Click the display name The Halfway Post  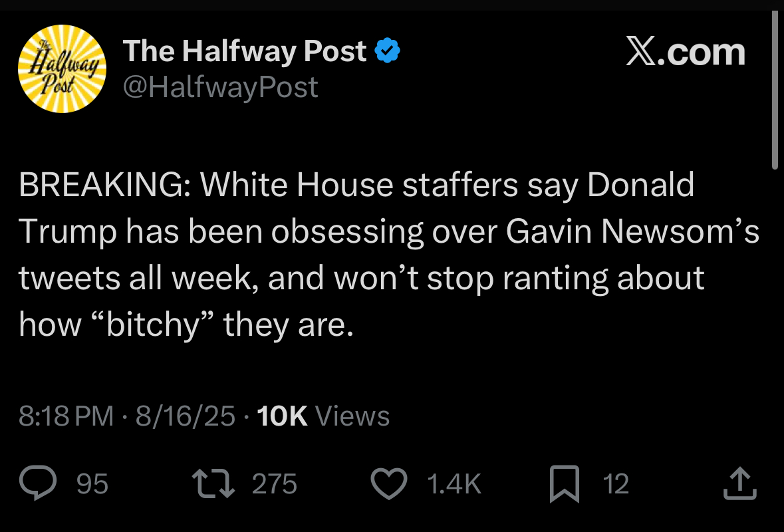(245, 51)
